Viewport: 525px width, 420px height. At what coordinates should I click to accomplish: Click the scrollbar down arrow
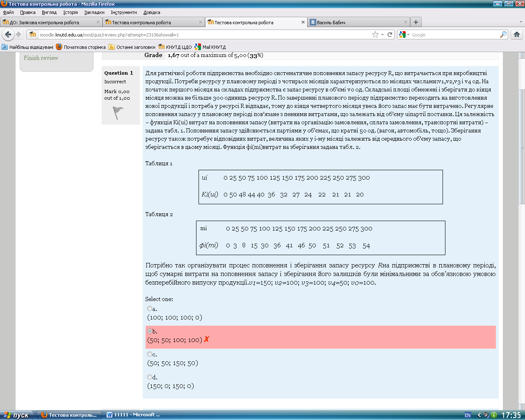pyautogui.click(x=522, y=406)
